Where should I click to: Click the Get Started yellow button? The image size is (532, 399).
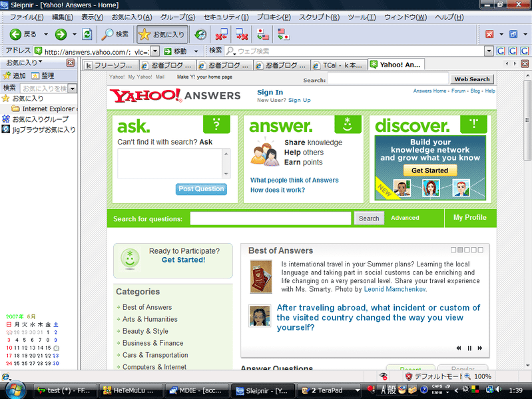[x=430, y=171]
